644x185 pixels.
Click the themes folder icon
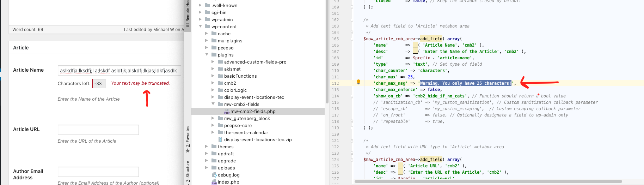point(214,147)
